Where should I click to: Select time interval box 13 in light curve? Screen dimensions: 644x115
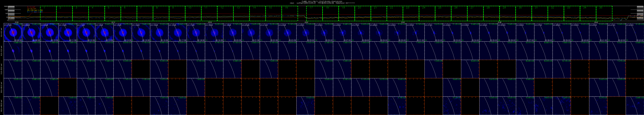pos(241,14)
